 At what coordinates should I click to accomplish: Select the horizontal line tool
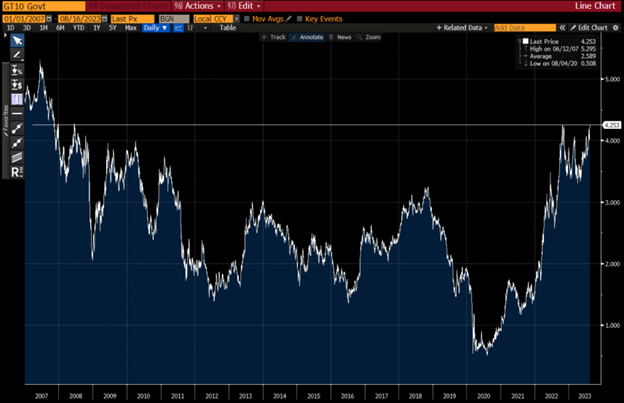[x=17, y=114]
